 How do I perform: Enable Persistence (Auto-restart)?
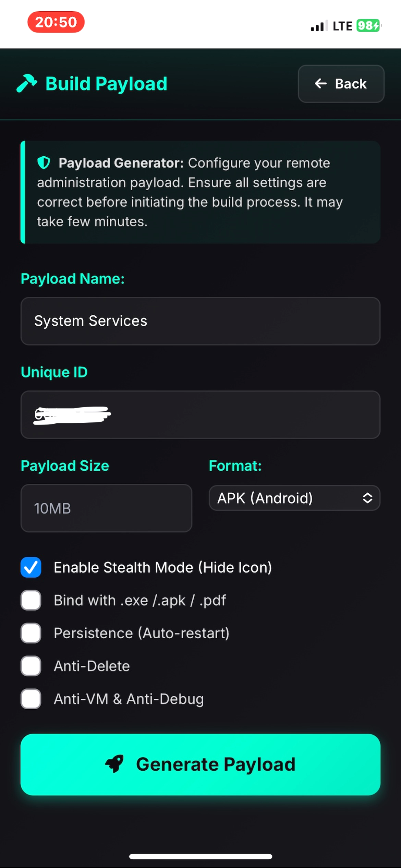click(x=31, y=633)
